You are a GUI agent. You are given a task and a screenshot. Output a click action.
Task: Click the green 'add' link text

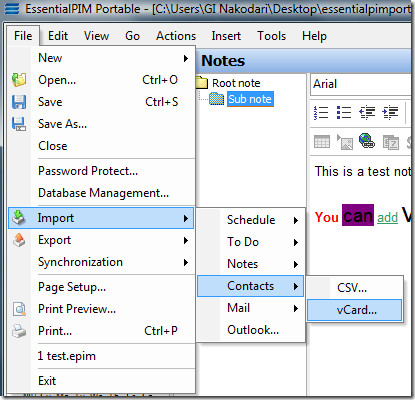(387, 218)
